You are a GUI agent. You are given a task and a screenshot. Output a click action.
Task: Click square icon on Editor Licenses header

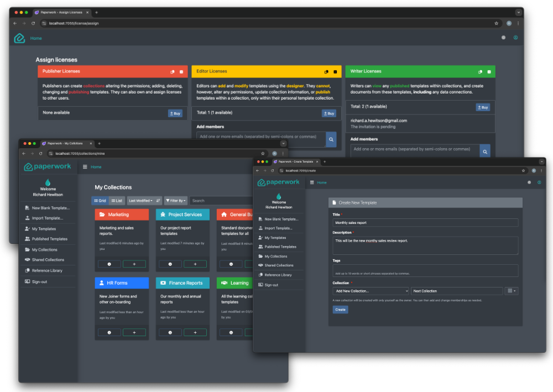tap(335, 71)
